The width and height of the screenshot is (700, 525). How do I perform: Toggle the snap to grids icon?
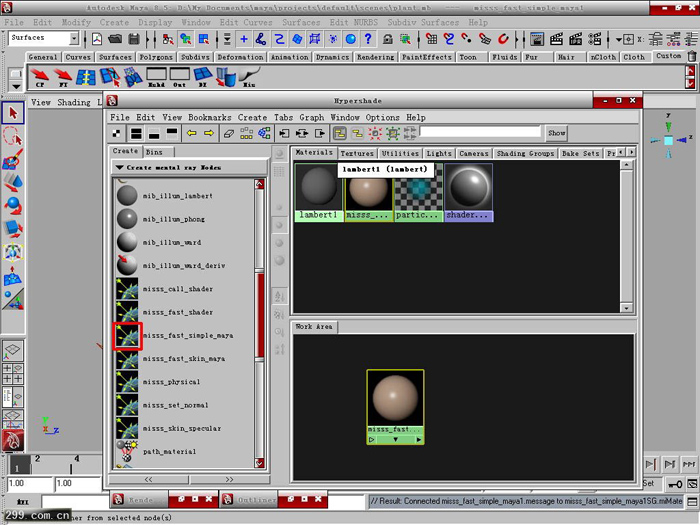[431, 39]
